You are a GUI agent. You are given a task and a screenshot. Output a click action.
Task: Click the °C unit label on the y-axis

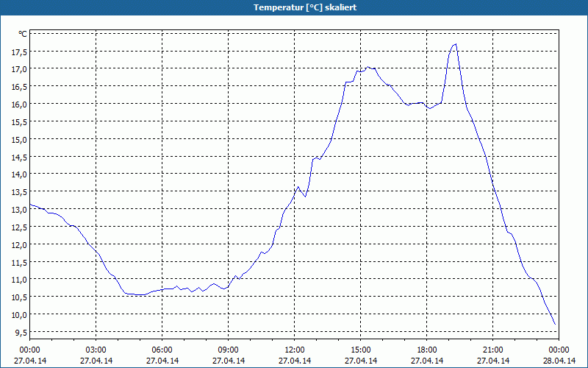tap(23, 34)
